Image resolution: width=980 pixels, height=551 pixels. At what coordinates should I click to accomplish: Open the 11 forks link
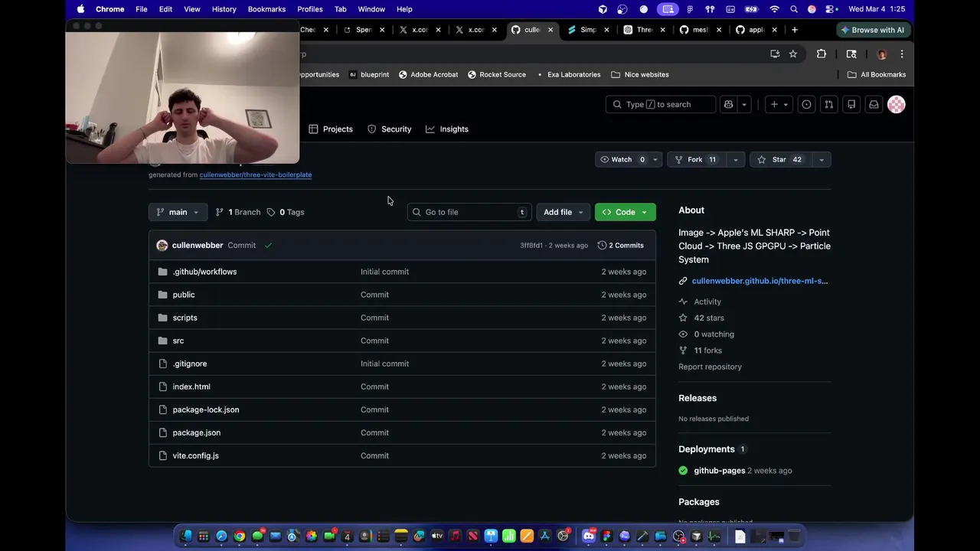(x=707, y=350)
